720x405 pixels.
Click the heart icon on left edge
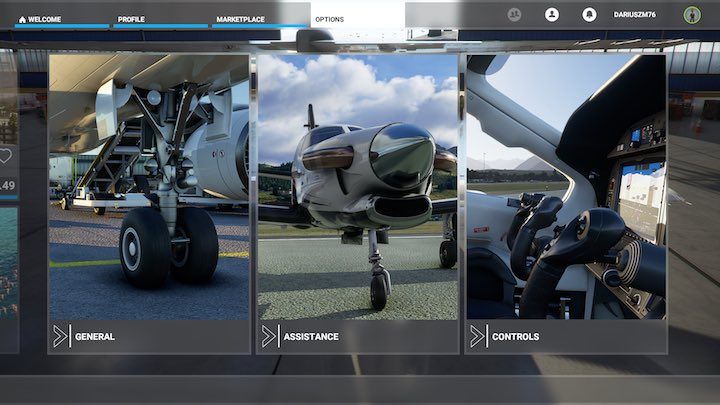coord(5,156)
